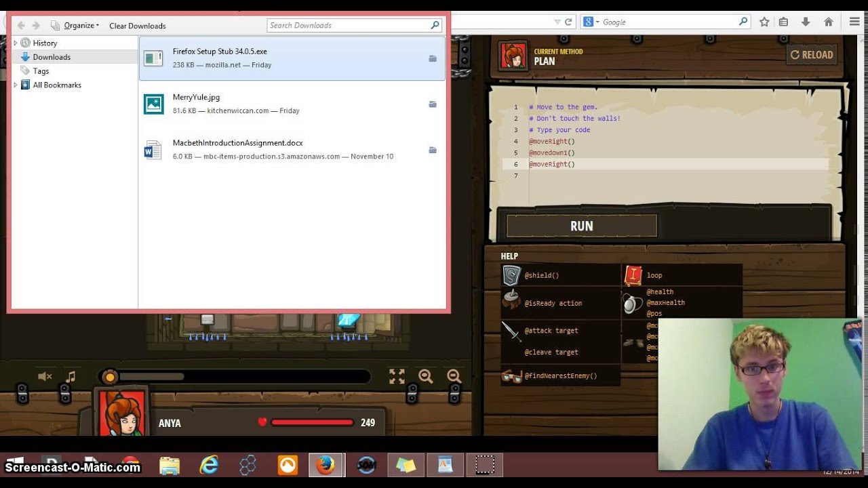Place cursor on empty line 7 in editor
The height and width of the screenshot is (488, 868).
click(x=678, y=176)
